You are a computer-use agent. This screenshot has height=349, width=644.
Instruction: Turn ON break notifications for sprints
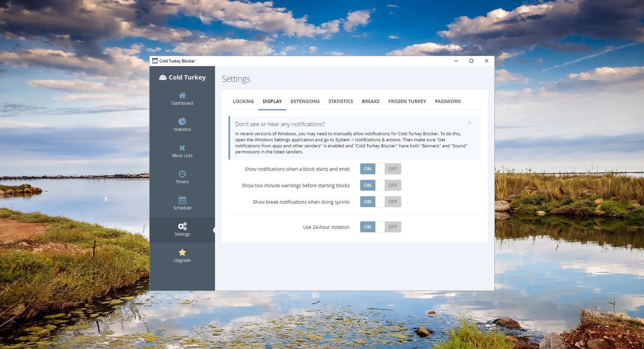point(368,202)
